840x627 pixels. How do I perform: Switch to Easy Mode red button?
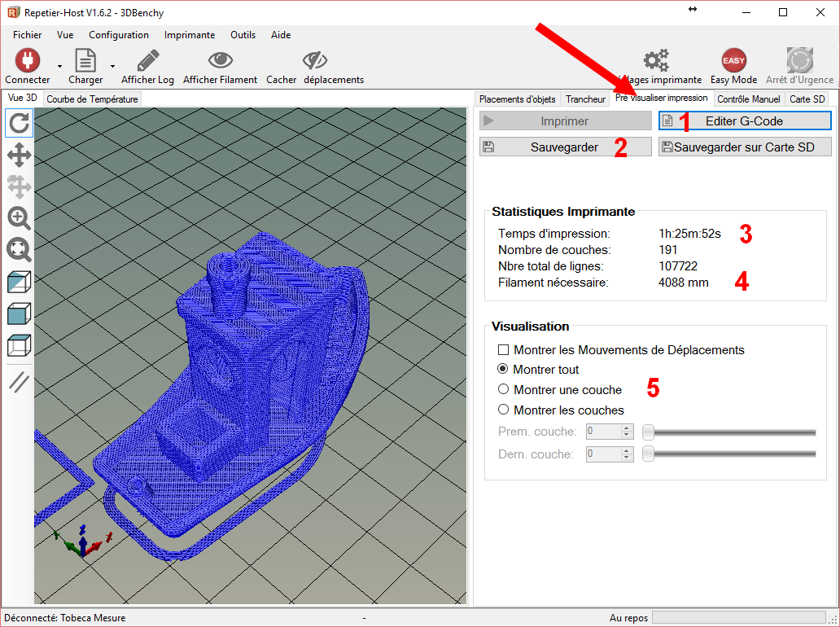coord(733,60)
